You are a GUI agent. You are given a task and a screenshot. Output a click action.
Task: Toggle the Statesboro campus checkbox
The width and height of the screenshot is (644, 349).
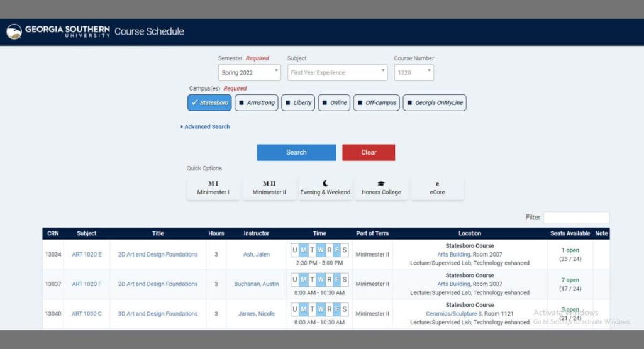pyautogui.click(x=209, y=102)
